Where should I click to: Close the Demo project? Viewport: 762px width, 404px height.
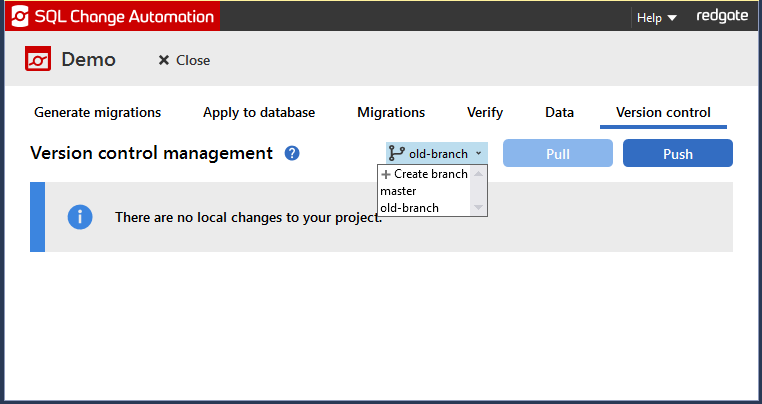(x=184, y=60)
